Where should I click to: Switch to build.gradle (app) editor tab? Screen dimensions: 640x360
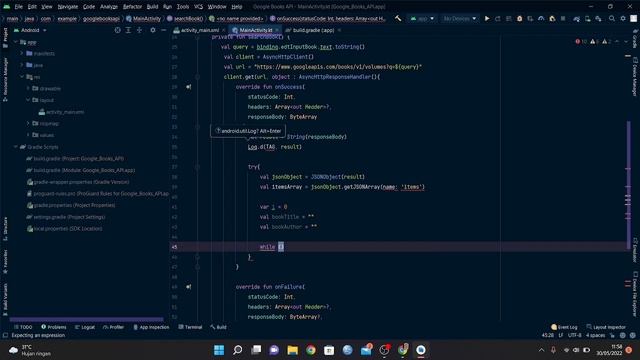(x=313, y=30)
